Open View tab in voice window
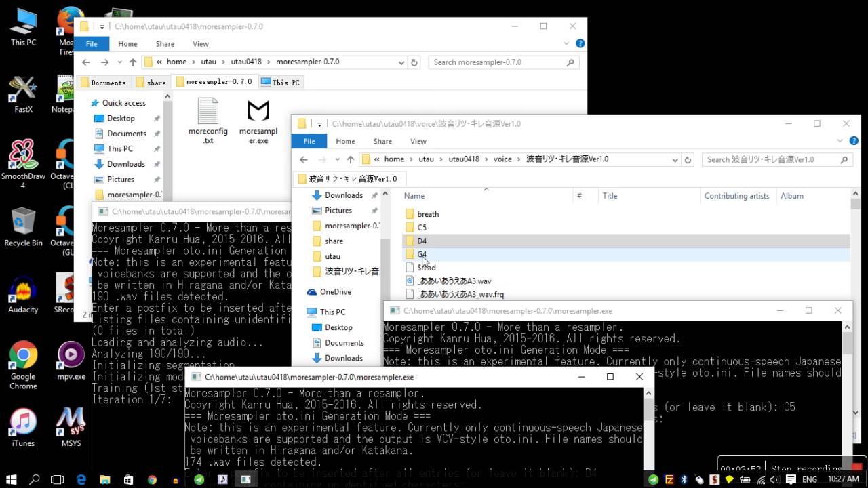Screen dimensions: 868x488 418,141
